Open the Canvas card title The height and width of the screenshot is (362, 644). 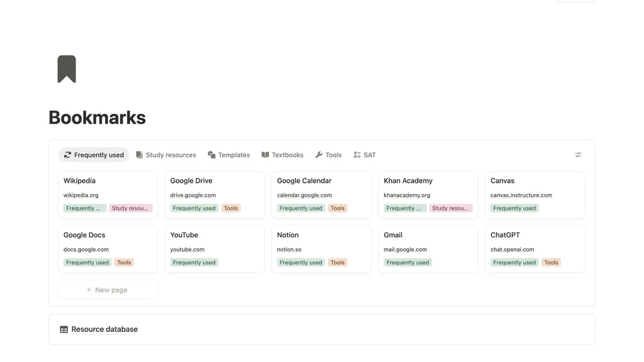[502, 180]
